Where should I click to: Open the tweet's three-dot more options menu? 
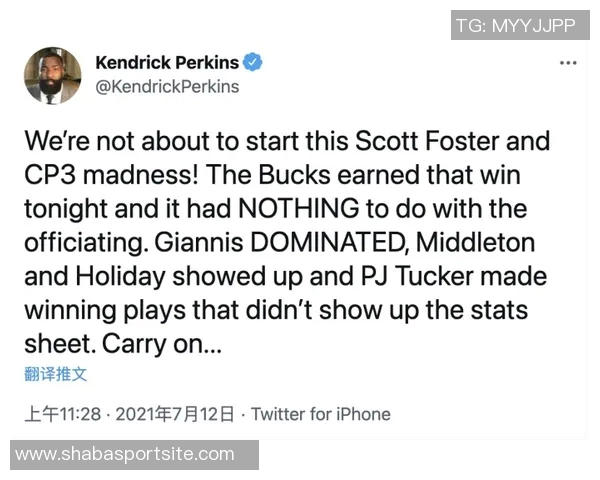pyautogui.click(x=568, y=63)
